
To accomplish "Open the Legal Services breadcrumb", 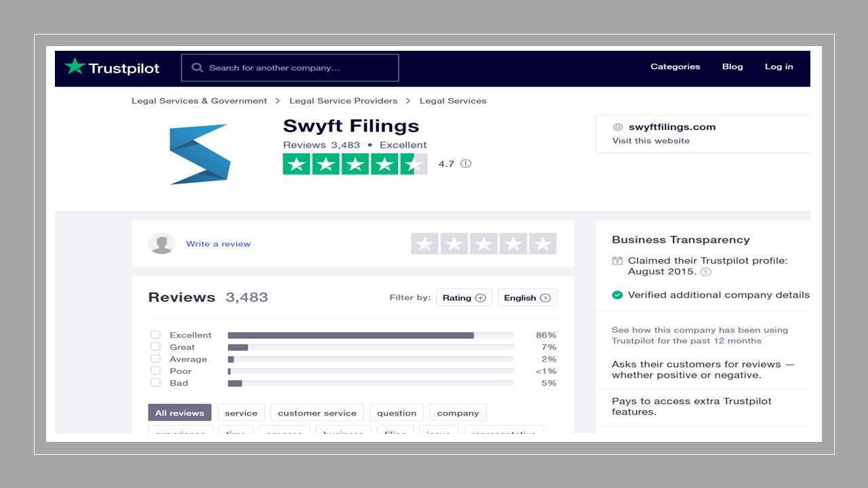I will pos(453,101).
